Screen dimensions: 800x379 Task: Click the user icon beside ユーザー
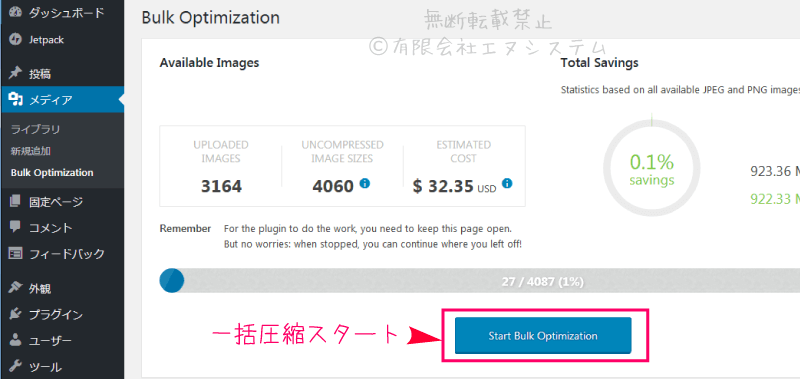point(16,340)
